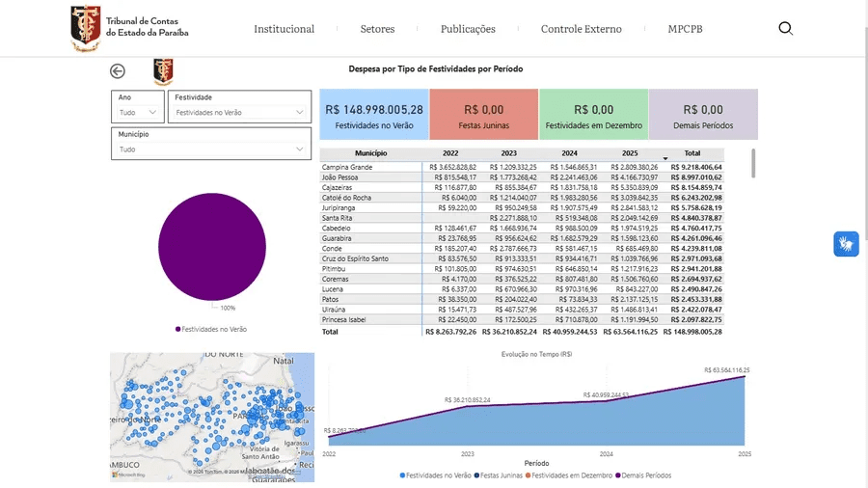
Task: Sort table by Município column header
Action: pyautogui.click(x=370, y=153)
